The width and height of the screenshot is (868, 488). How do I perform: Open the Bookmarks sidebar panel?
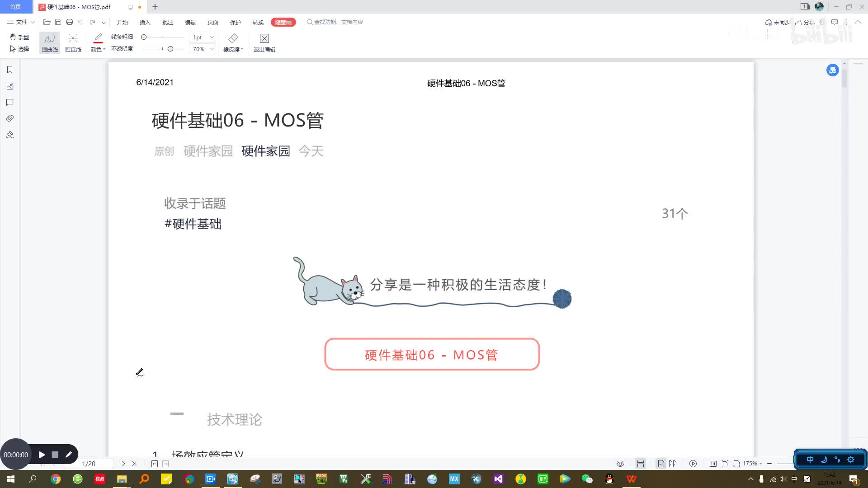10,70
